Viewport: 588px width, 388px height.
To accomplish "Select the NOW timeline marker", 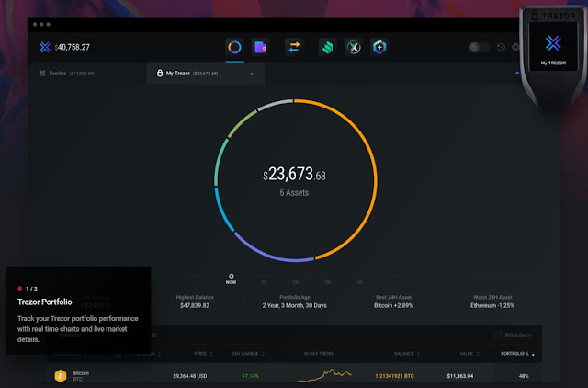I will [231, 280].
